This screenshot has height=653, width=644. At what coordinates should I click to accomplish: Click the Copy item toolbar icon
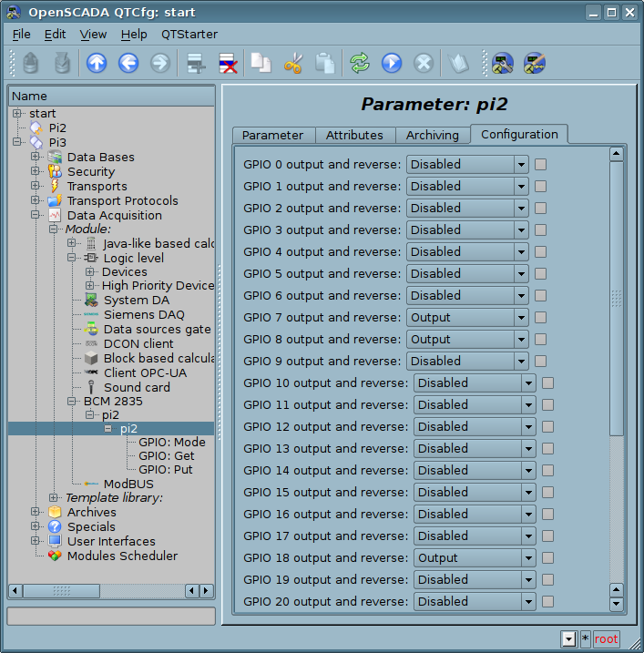[261, 63]
